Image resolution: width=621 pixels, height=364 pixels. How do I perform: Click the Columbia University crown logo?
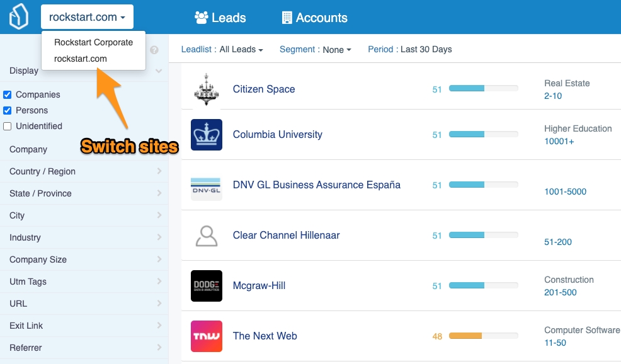[207, 135]
